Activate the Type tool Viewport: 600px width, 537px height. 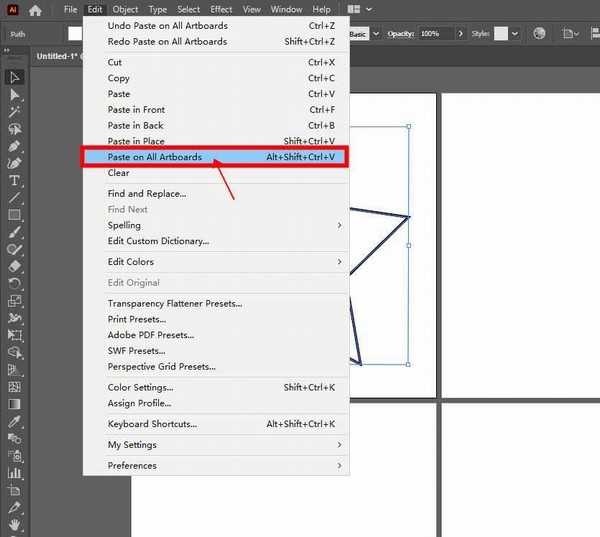(x=15, y=180)
